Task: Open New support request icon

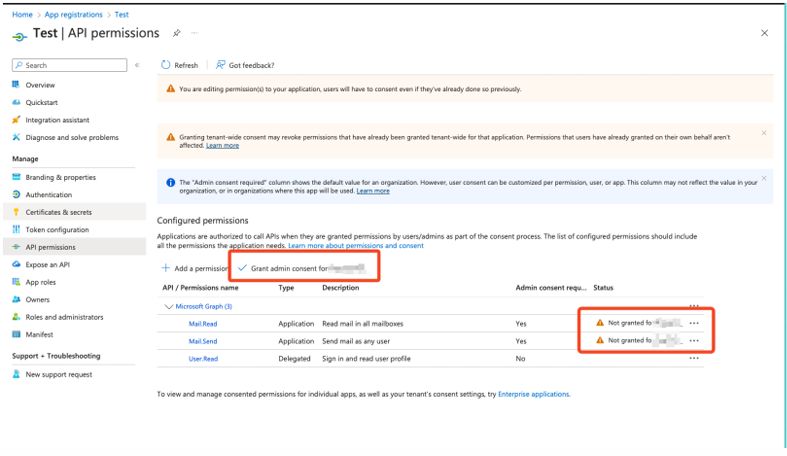Action: [16, 374]
